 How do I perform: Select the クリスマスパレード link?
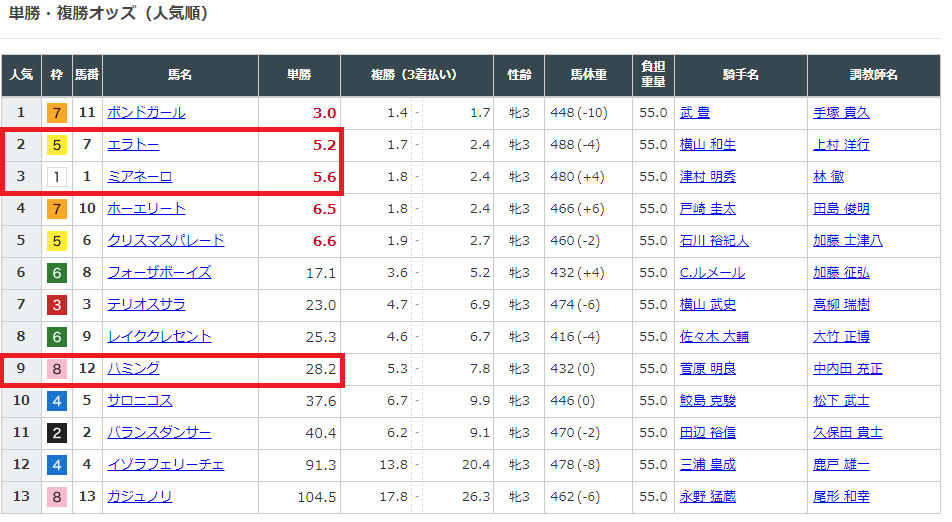click(166, 241)
